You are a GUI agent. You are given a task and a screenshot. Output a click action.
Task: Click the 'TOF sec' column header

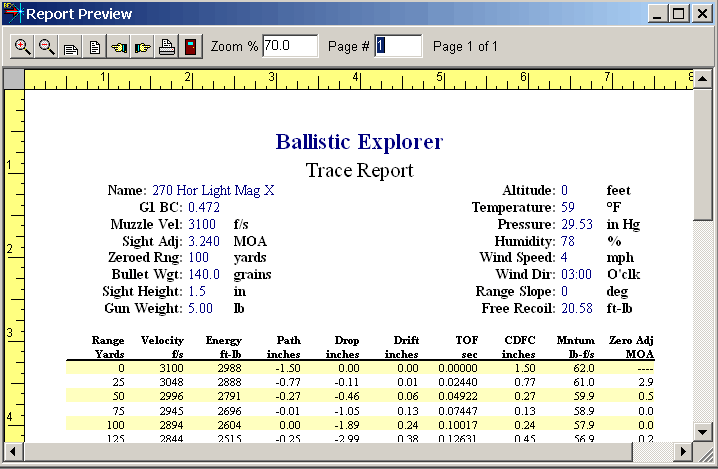(466, 347)
